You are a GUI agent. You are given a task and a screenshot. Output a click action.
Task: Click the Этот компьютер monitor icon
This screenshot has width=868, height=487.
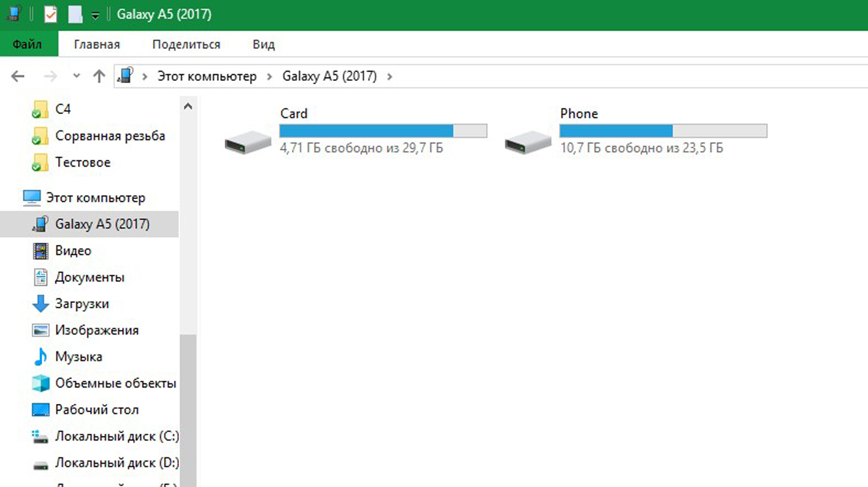coord(31,198)
